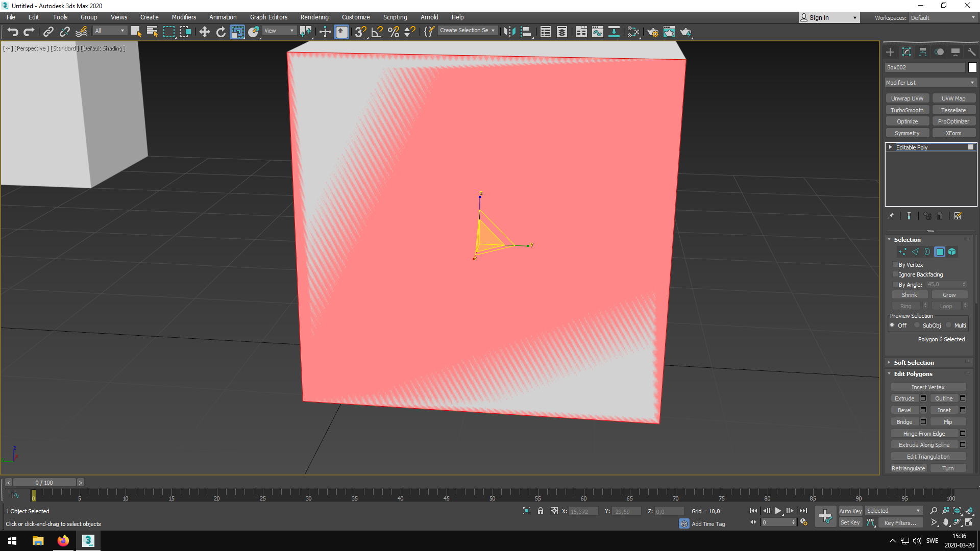The width and height of the screenshot is (980, 551).
Task: Click the Render Production teapot icon
Action: pyautogui.click(x=686, y=32)
